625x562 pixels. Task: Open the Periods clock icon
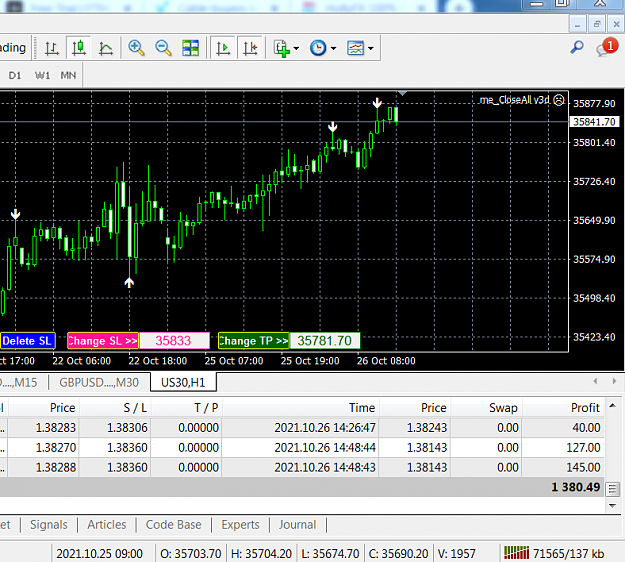[x=318, y=48]
